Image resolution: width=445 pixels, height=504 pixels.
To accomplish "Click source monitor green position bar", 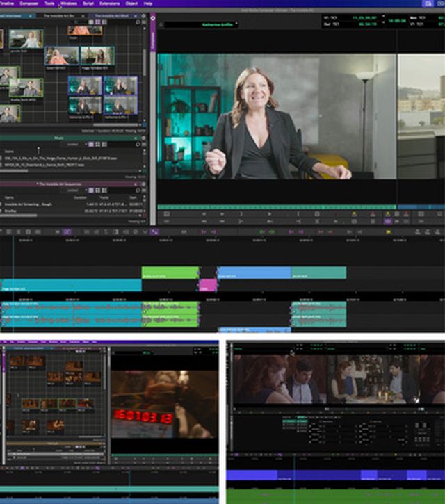I will [277, 207].
